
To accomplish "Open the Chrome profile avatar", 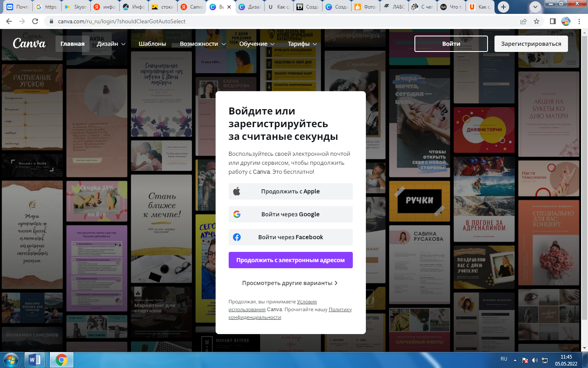I will 566,21.
